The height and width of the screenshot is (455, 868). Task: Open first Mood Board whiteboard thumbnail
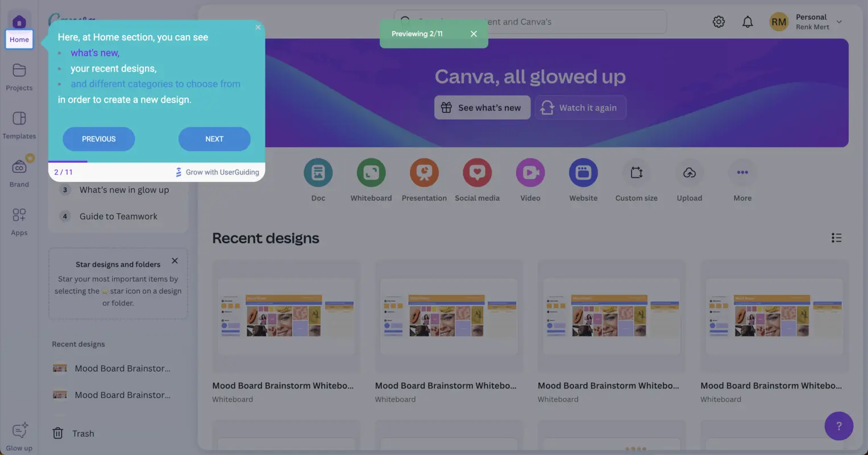click(286, 316)
